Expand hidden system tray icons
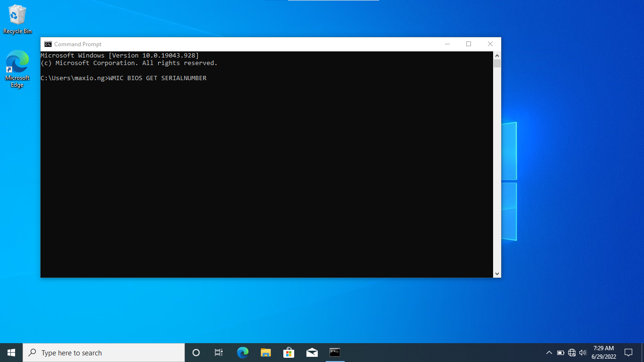This screenshot has height=362, width=644. pyautogui.click(x=549, y=352)
